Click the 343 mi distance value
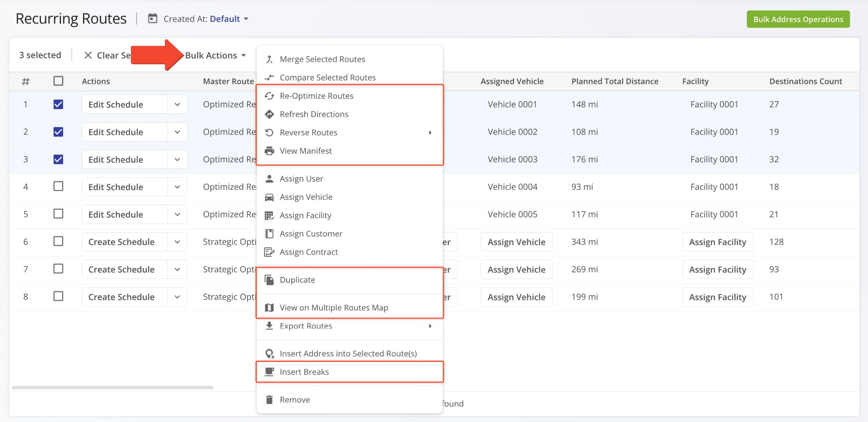The image size is (868, 422). (585, 242)
